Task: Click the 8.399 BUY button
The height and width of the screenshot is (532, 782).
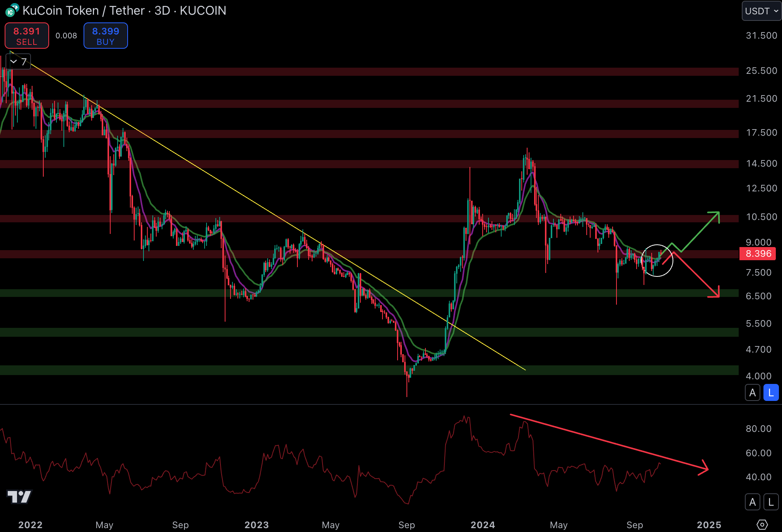Action: [106, 36]
